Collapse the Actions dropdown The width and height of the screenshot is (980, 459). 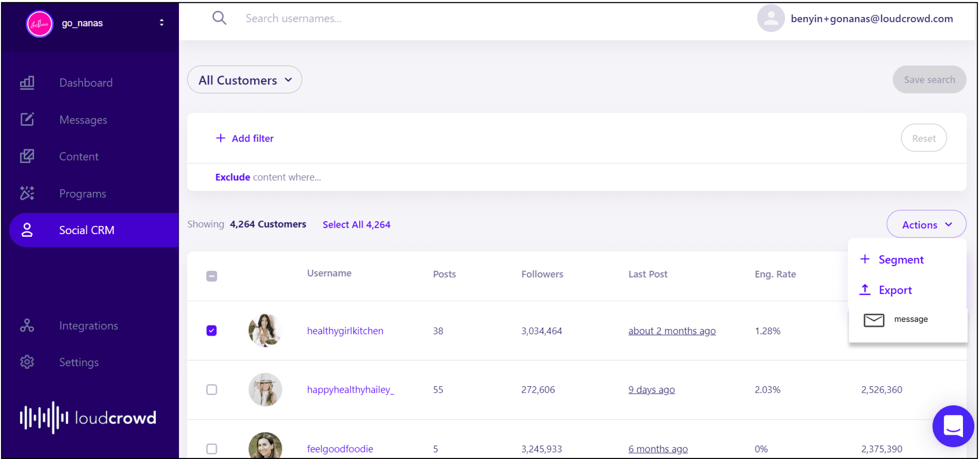point(926,225)
